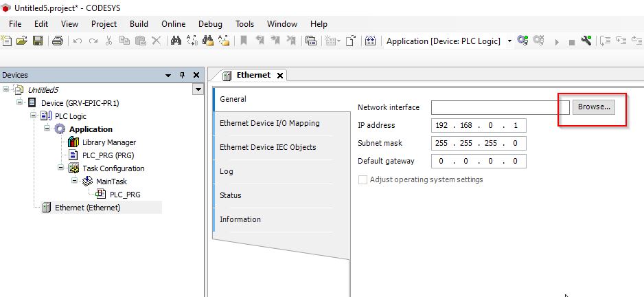The width and height of the screenshot is (644, 297).
Task: Collapse the PLC Logic tree node
Action: tap(33, 115)
